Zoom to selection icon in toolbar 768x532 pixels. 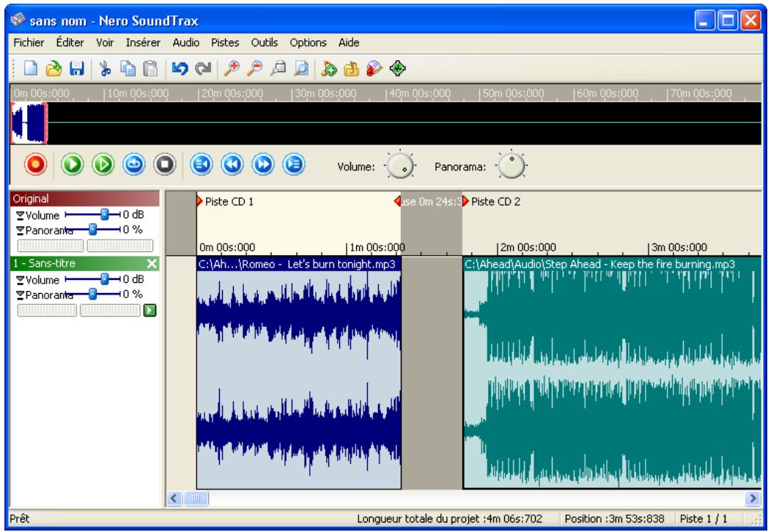pos(278,69)
